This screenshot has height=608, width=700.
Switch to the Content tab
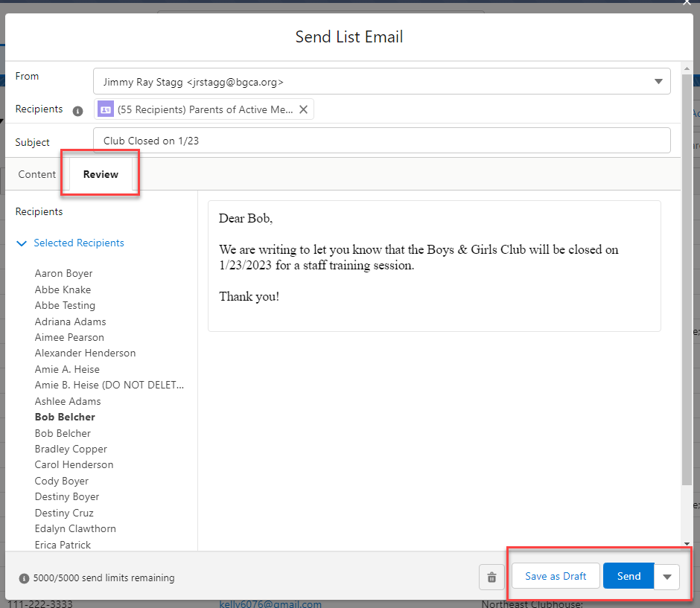pyautogui.click(x=36, y=174)
